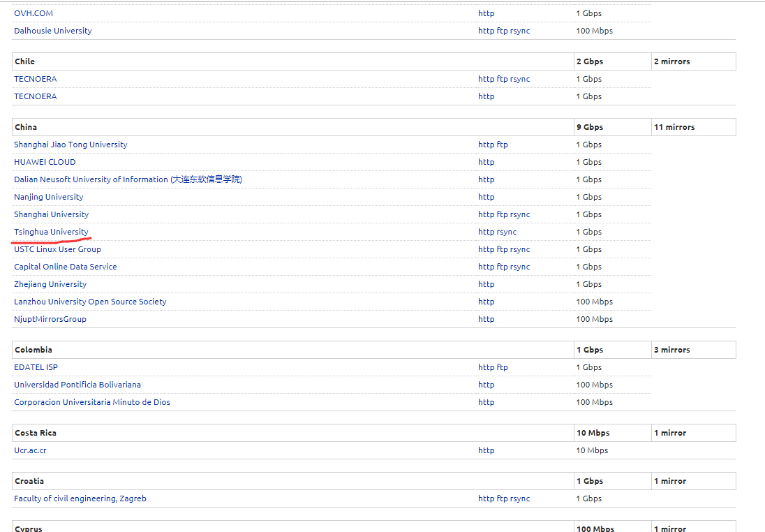Click the '10 Mbps' header total for Costa Rica
This screenshot has height=532, width=765.
click(593, 433)
